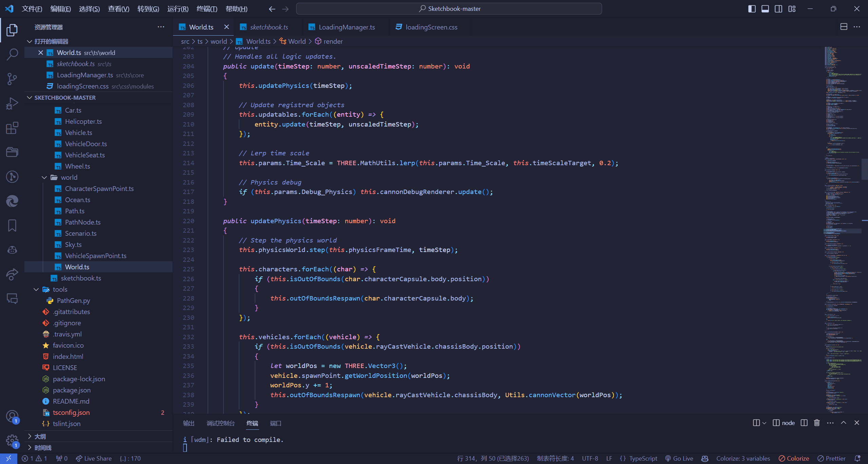868x464 pixels.
Task: Customize layout from title bar
Action: [792, 9]
